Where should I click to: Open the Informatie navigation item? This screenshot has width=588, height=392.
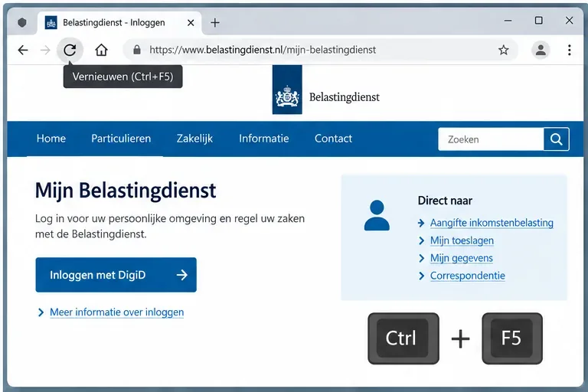tap(264, 139)
